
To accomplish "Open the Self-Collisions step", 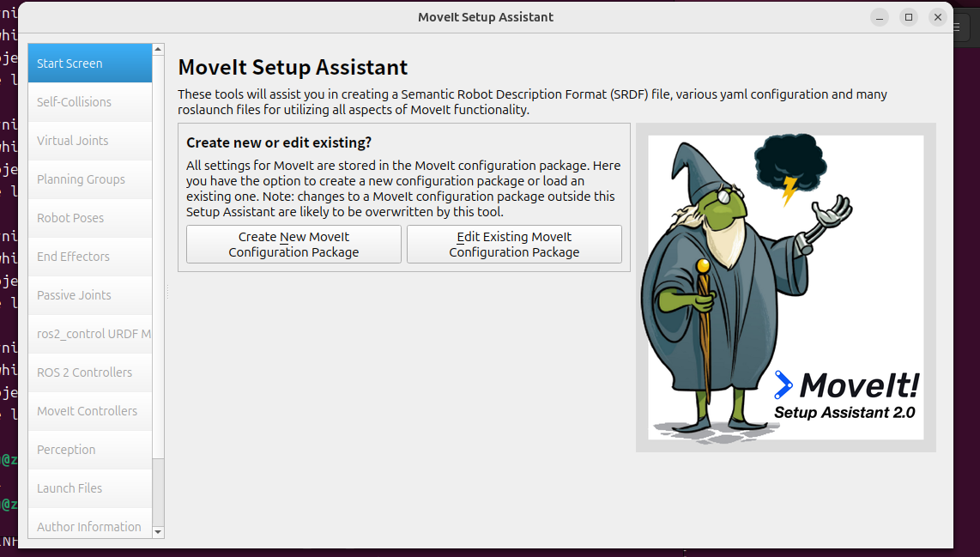I will [x=90, y=102].
